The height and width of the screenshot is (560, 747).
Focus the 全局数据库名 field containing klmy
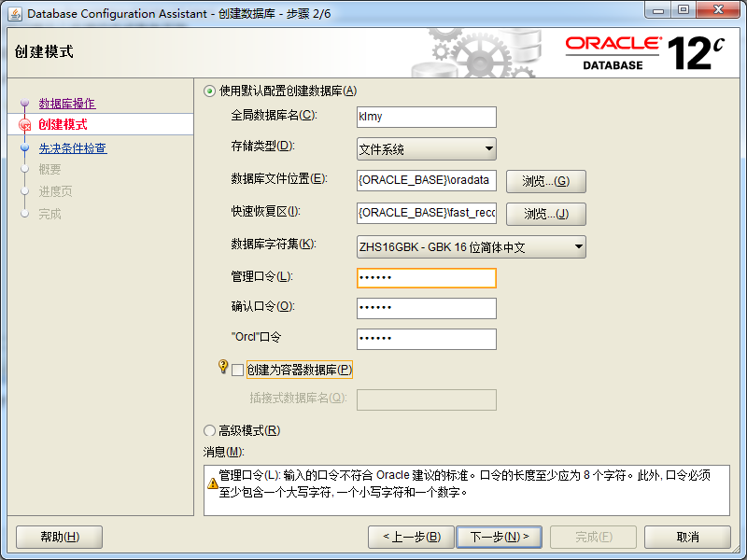(427, 118)
